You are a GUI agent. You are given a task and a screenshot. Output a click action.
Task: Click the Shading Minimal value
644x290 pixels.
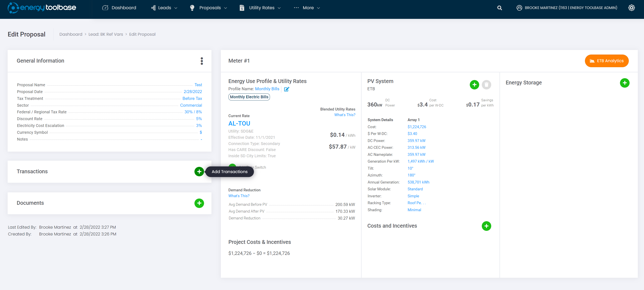[x=414, y=210]
